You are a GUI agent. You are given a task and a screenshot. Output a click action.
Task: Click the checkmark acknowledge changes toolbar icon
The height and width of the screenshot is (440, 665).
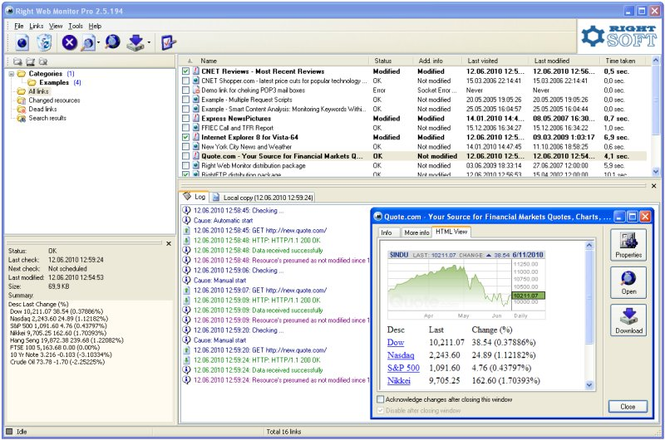coord(168,42)
